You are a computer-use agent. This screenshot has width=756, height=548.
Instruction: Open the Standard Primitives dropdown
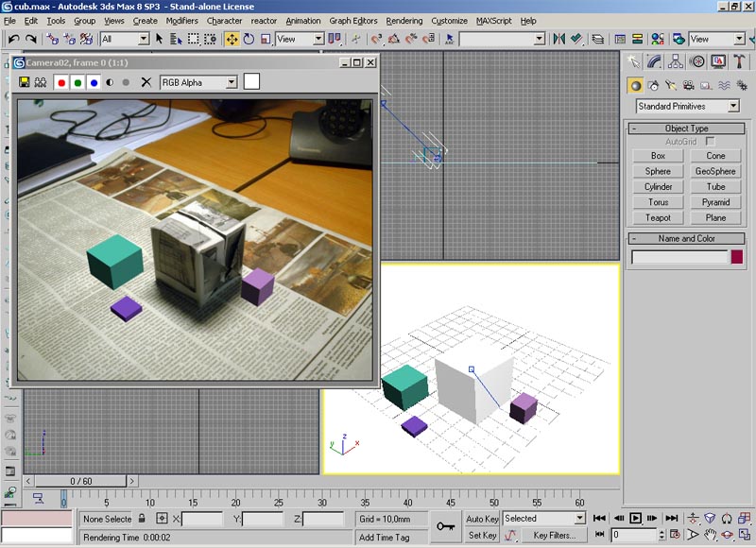tap(687, 107)
